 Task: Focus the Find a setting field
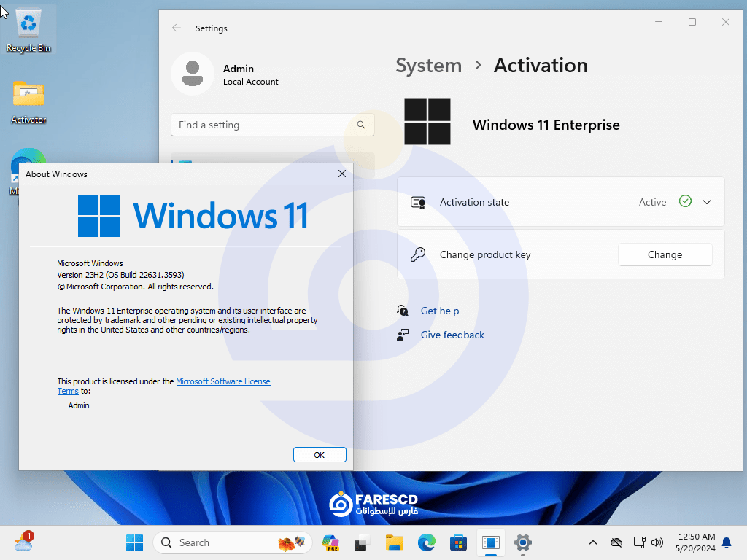pos(273,125)
